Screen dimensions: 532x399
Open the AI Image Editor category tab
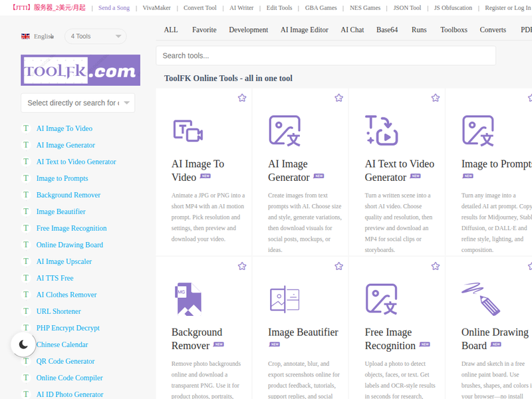(x=305, y=30)
